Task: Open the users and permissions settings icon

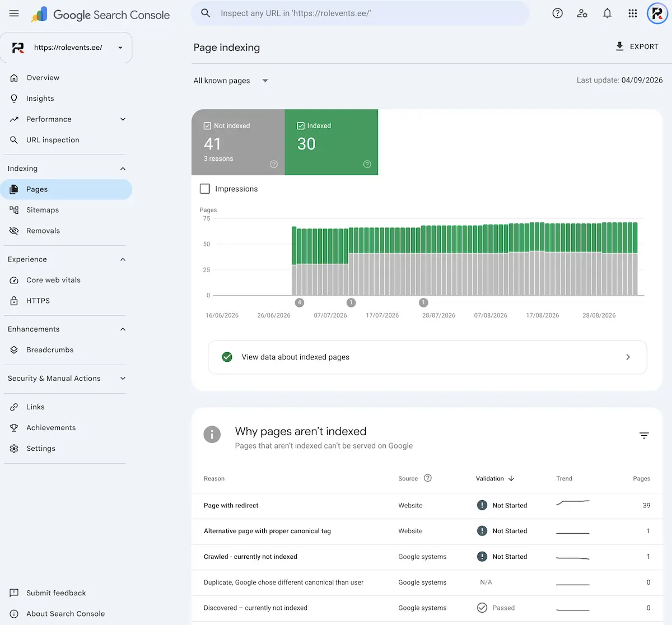Action: [582, 13]
